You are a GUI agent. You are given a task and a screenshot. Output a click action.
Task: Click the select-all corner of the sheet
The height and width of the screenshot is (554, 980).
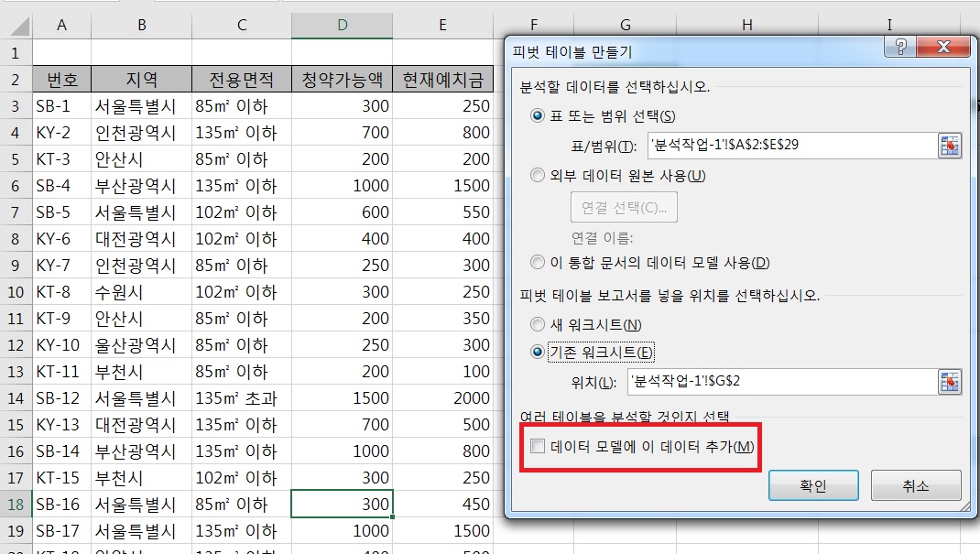point(16,26)
